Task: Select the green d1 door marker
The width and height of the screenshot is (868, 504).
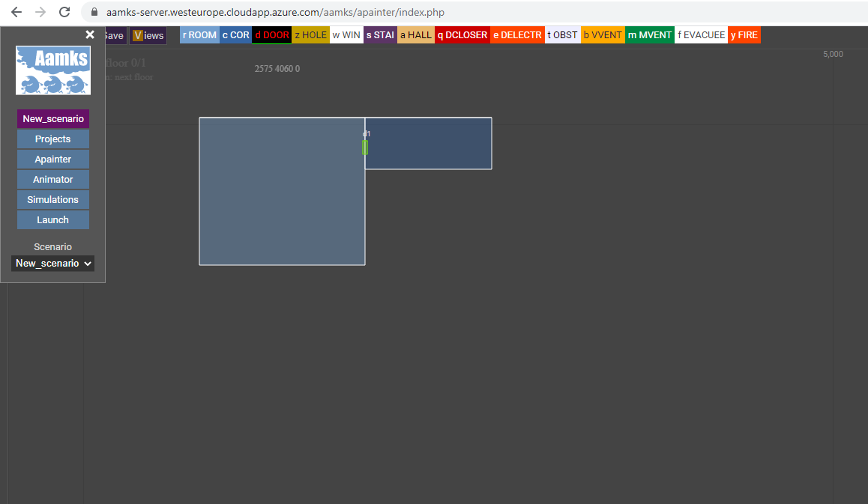Action: tap(365, 147)
